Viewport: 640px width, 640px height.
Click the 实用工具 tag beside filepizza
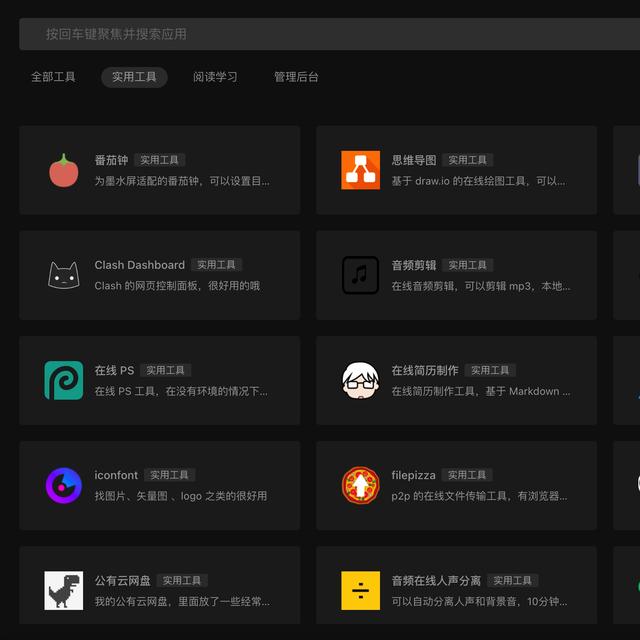pos(467,475)
